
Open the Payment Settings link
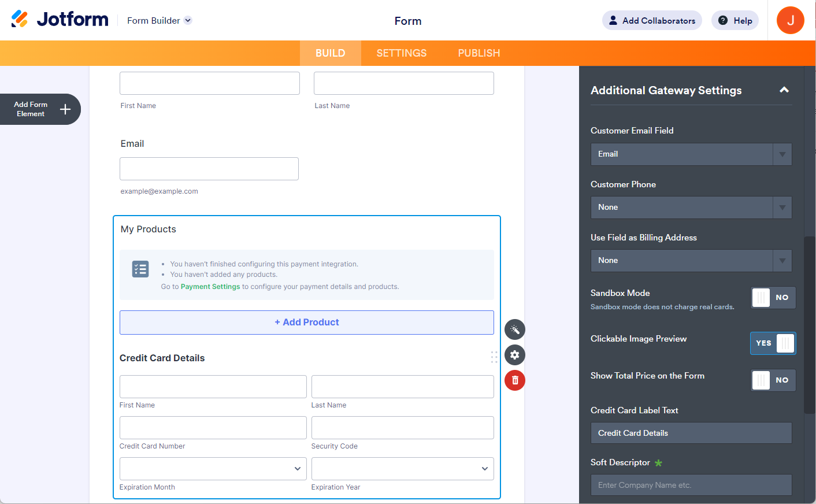210,287
